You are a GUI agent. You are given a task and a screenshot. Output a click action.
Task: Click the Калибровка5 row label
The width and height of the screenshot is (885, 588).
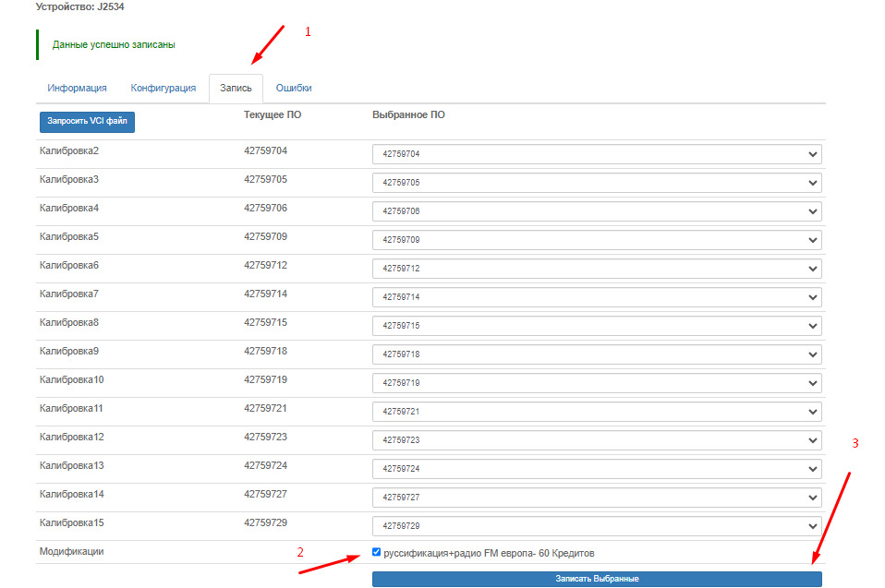(69, 237)
